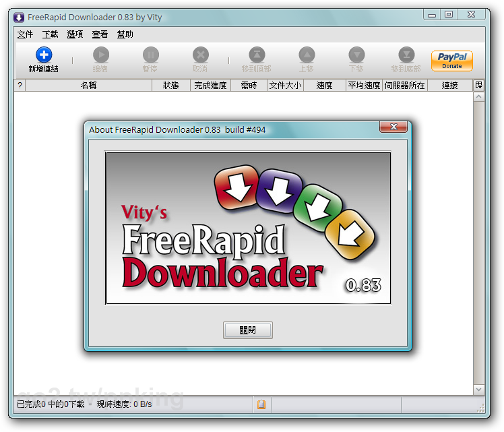This screenshot has height=432, width=504.
Task: Open the 文件 menu
Action: tap(25, 34)
